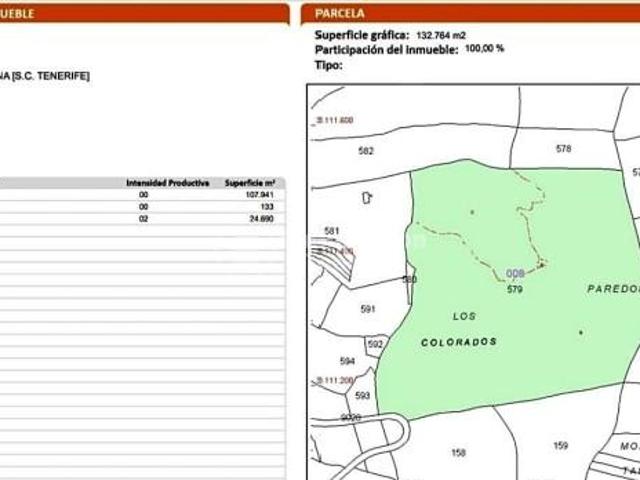The height and width of the screenshot is (480, 640).
Task: Click parcel number 591 on map
Action: [368, 309]
